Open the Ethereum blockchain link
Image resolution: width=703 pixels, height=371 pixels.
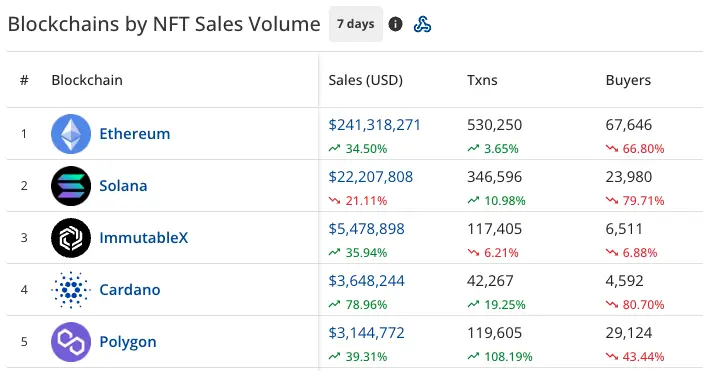pos(135,134)
